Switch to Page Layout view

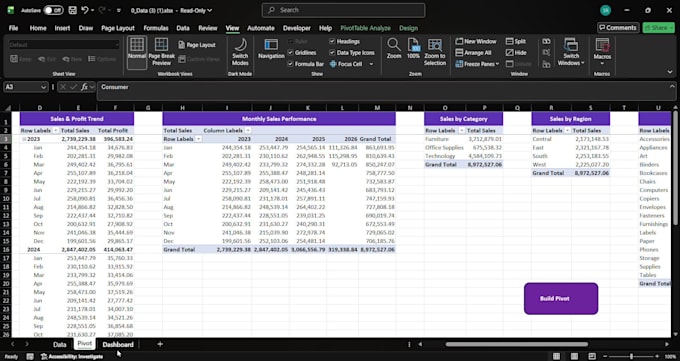coord(197,45)
